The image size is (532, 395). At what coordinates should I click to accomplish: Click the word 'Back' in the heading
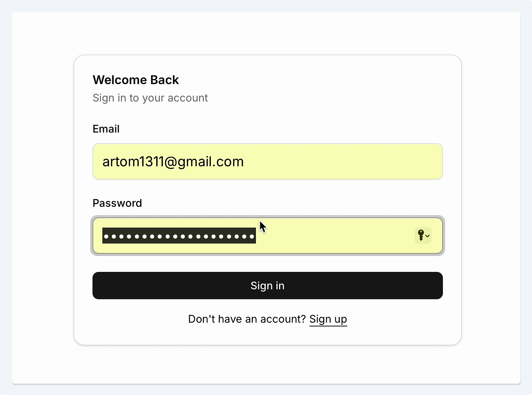(165, 80)
